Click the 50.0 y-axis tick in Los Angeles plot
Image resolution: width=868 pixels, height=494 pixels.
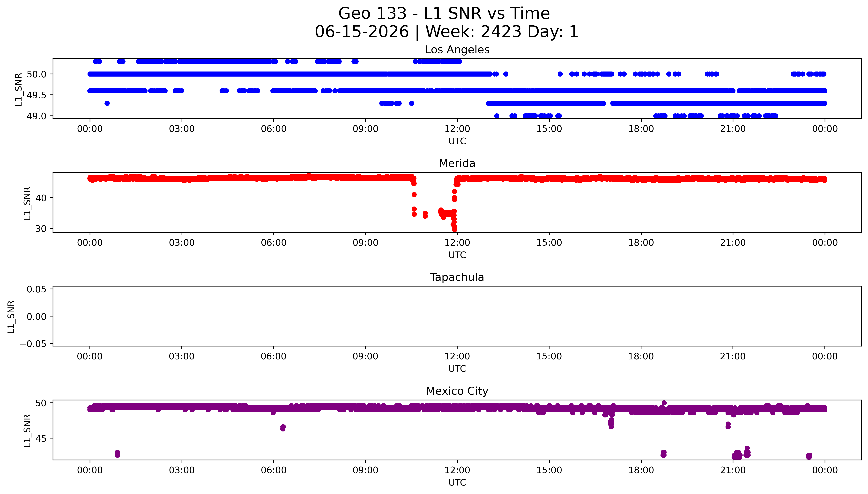point(37,74)
